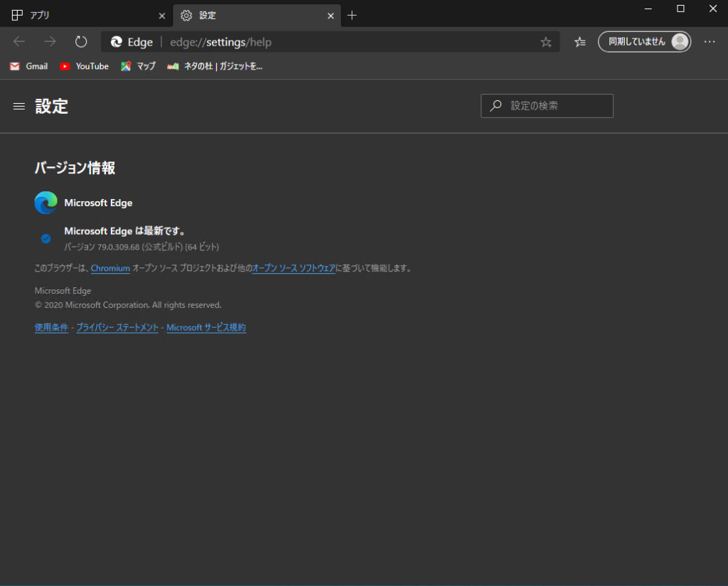Reload the page with refresh icon

pyautogui.click(x=81, y=42)
